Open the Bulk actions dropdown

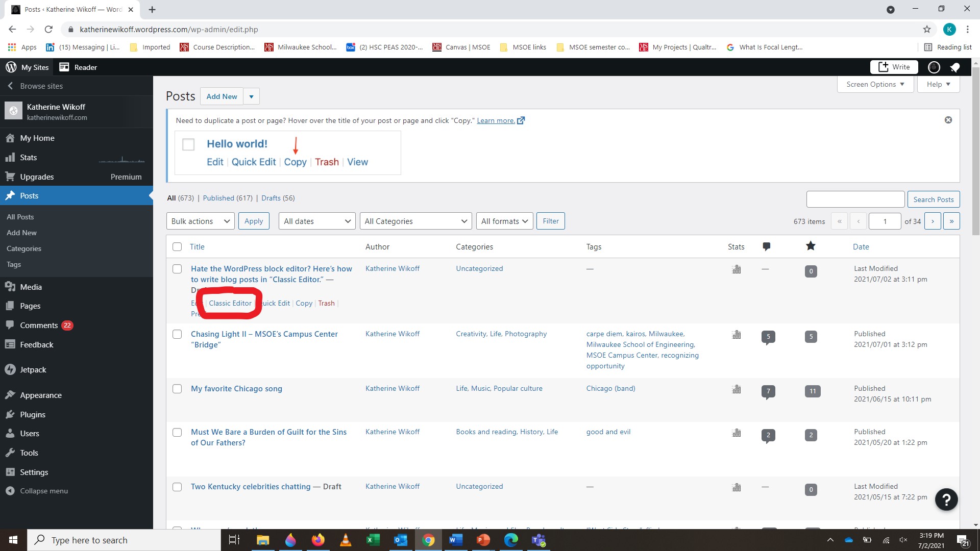pos(200,221)
